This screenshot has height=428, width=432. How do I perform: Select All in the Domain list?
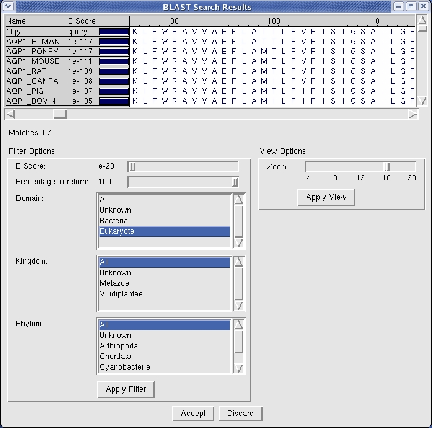tap(165, 200)
